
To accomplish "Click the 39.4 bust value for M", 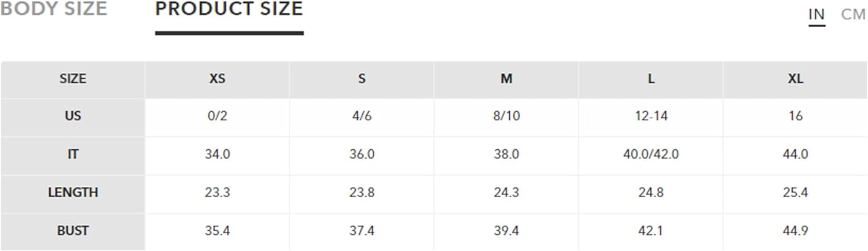I will tap(506, 231).
